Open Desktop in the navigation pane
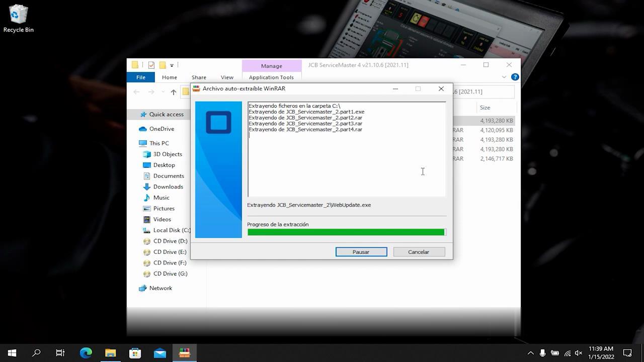The image size is (644, 362). 164,165
